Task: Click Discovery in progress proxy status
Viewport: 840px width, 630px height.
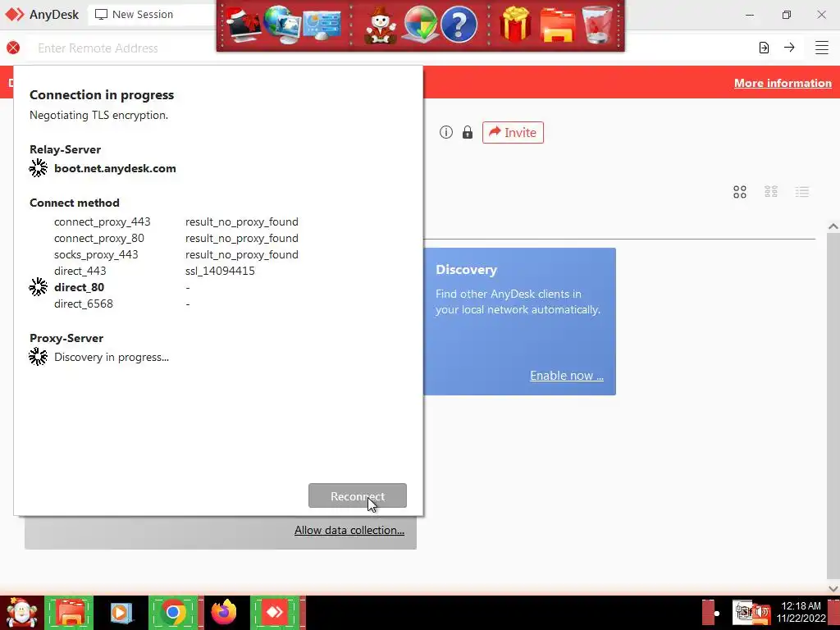Action: (112, 358)
